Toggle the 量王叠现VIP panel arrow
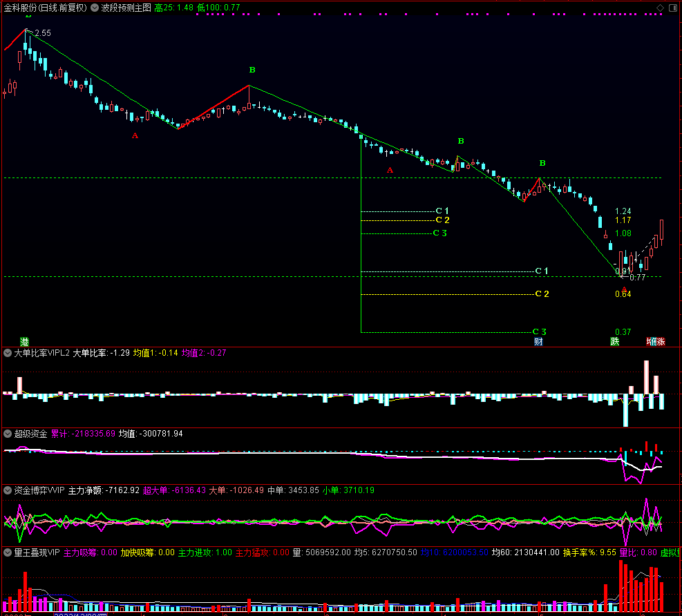Screen dimensions: 682x616 tap(8, 552)
